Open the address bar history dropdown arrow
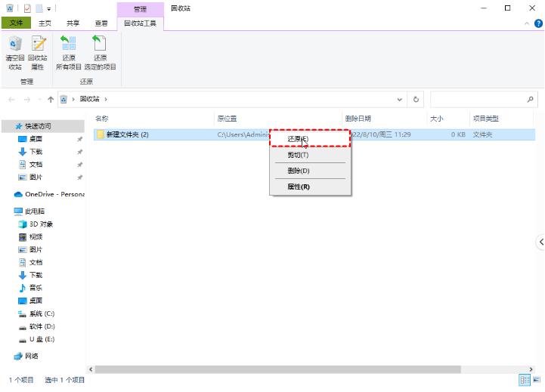 [x=399, y=100]
